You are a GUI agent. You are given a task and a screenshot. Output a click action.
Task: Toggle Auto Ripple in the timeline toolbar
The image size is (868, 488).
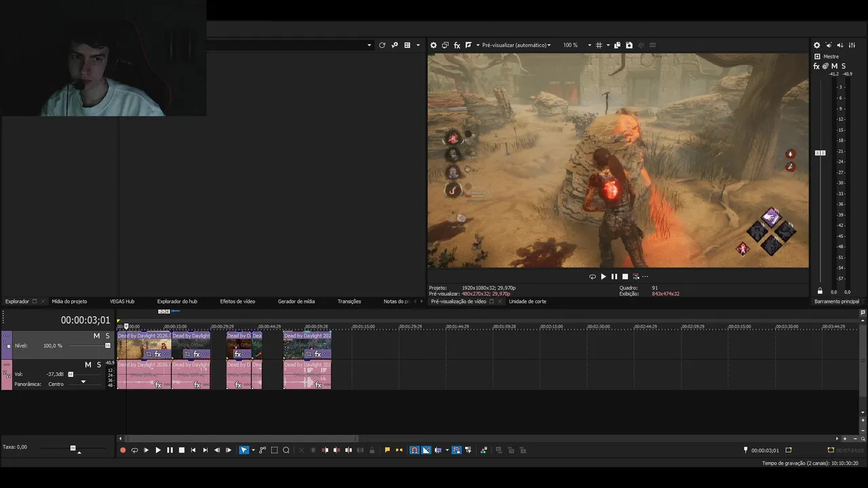coord(439,450)
